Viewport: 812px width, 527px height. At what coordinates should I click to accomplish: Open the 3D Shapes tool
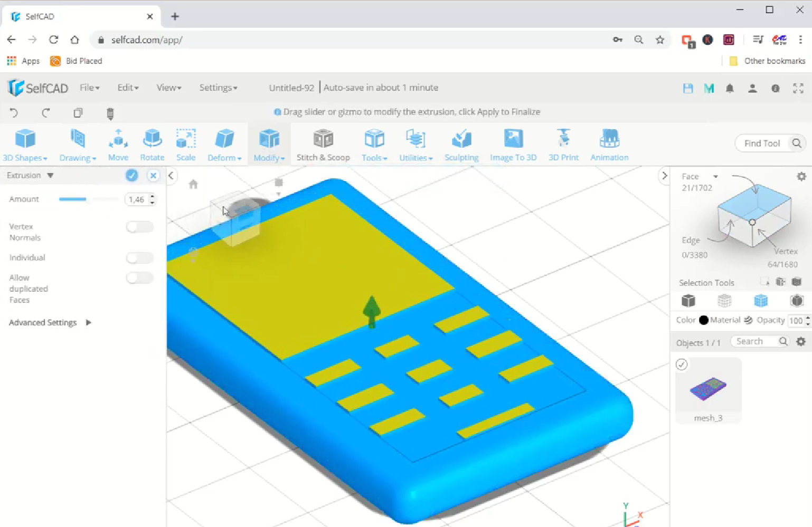(x=25, y=145)
